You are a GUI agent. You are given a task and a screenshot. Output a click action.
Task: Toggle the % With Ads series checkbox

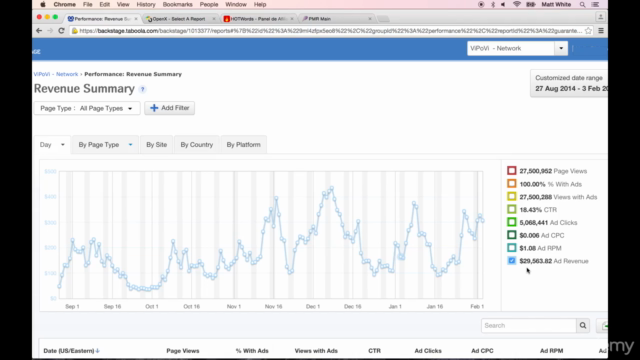point(511,184)
